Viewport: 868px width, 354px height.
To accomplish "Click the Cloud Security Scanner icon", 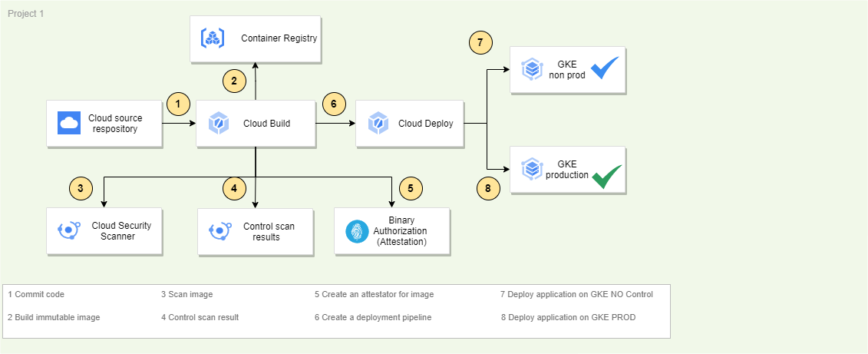I will 70,230.
